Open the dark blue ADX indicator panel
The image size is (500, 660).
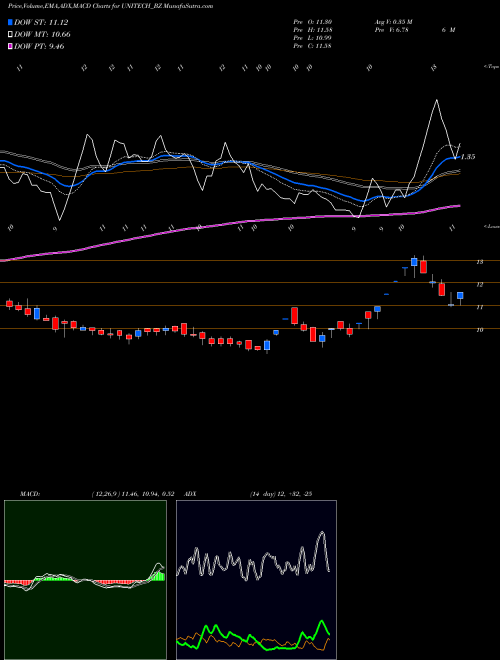pyautogui.click(x=256, y=580)
